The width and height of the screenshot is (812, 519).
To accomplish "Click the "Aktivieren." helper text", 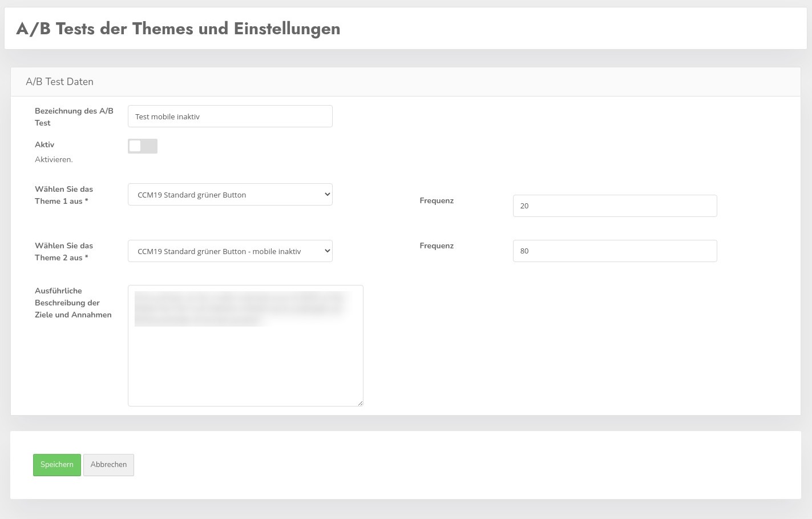I will point(54,159).
